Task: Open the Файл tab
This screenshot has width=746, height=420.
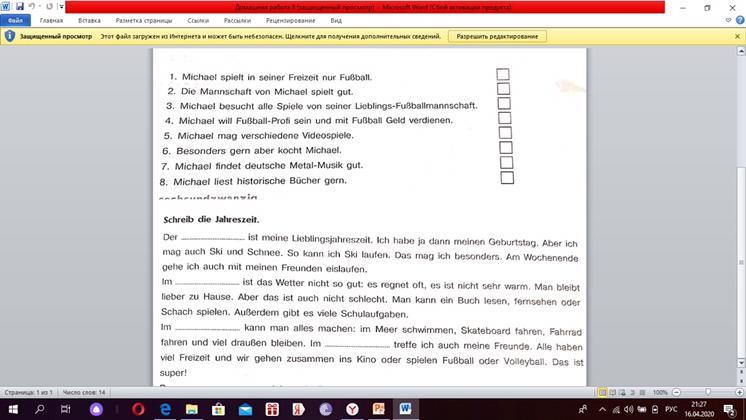Action: pyautogui.click(x=15, y=20)
